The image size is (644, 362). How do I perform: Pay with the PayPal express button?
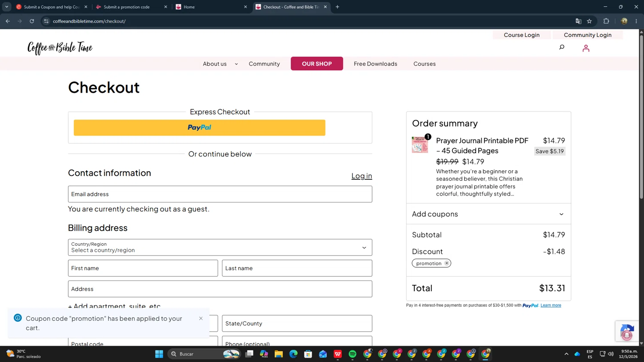click(x=199, y=127)
